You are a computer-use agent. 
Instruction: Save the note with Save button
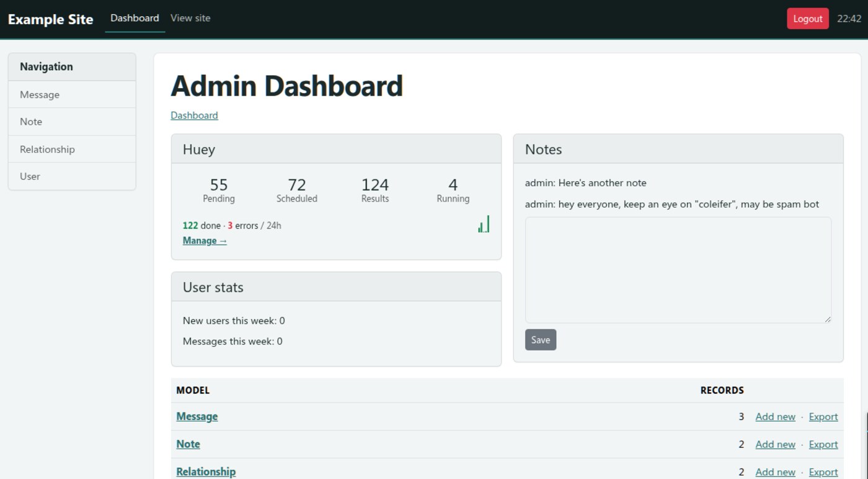point(541,339)
